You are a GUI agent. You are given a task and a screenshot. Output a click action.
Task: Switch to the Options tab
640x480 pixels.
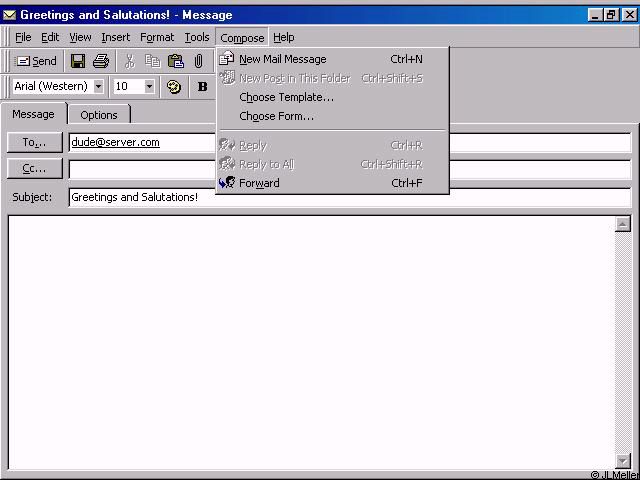99,115
